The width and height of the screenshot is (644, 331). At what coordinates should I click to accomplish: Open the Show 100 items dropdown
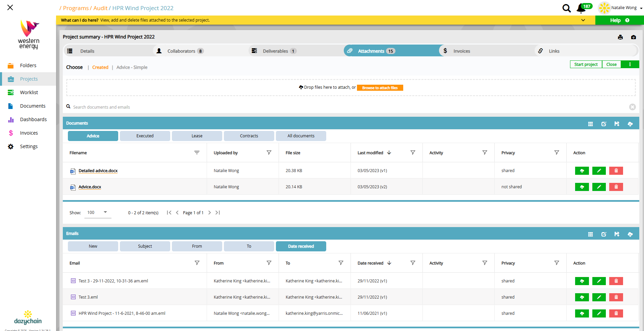98,213
